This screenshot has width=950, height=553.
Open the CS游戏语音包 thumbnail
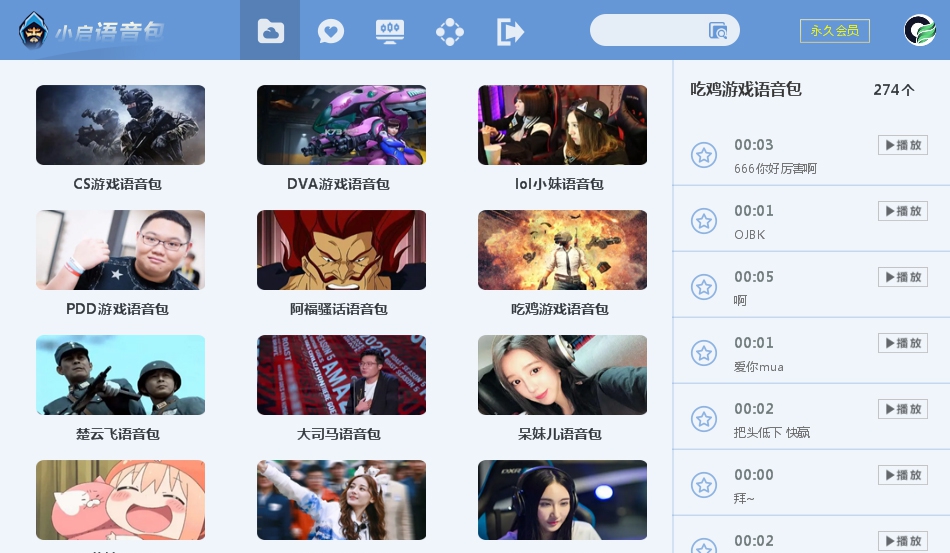(121, 125)
